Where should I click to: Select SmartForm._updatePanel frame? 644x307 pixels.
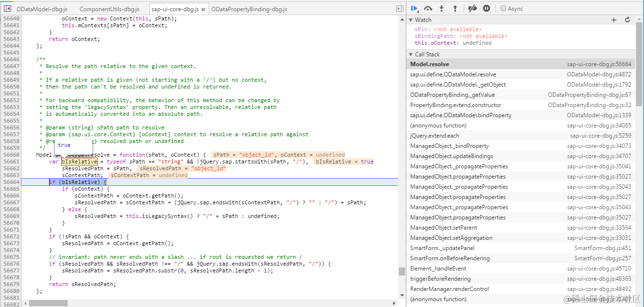tap(521, 248)
